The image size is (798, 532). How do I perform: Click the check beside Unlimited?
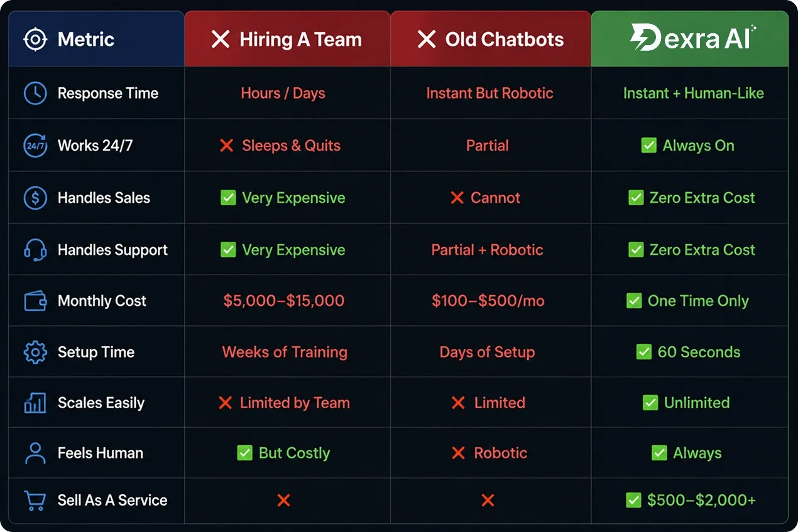point(650,403)
